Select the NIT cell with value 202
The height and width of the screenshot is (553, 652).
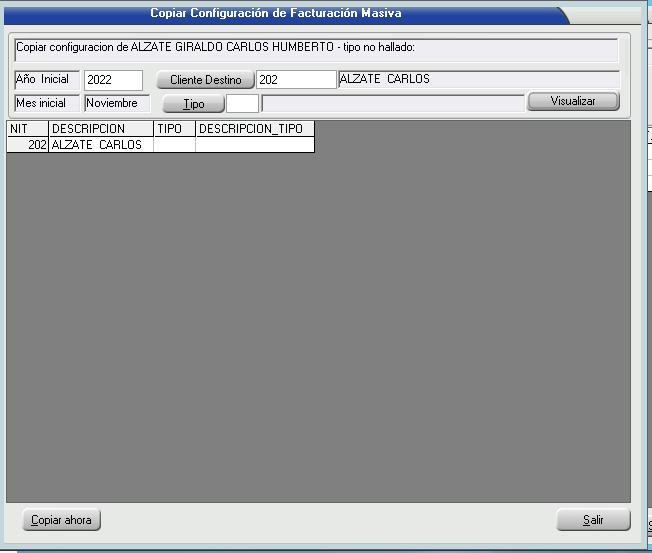click(27, 145)
